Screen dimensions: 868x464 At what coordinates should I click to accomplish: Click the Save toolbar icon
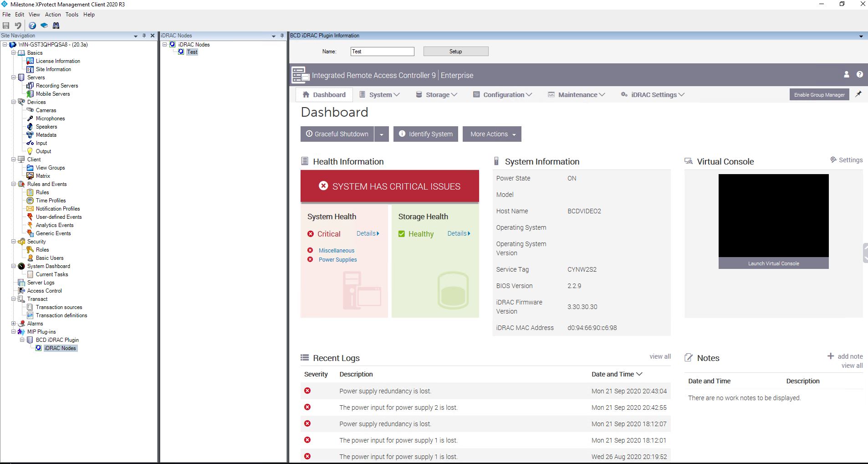[6, 26]
